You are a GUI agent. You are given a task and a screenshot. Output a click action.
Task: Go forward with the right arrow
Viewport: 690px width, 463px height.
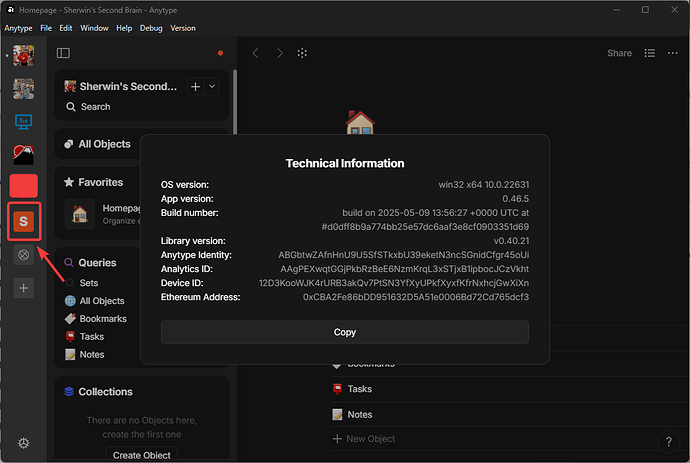279,53
